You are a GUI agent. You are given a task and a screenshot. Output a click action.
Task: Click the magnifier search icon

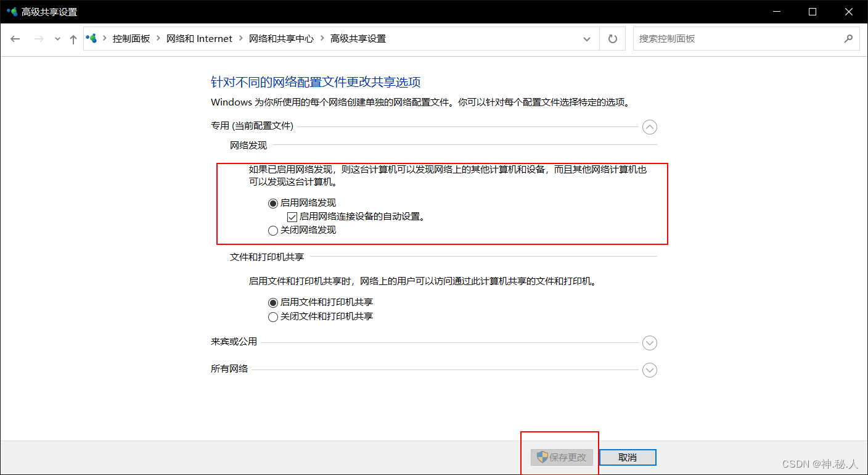(x=848, y=38)
